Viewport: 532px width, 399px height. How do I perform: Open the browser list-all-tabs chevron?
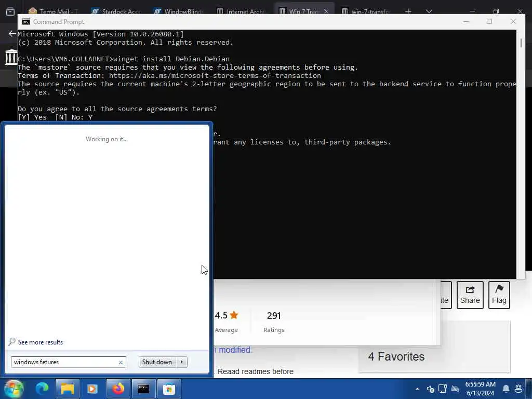[429, 11]
